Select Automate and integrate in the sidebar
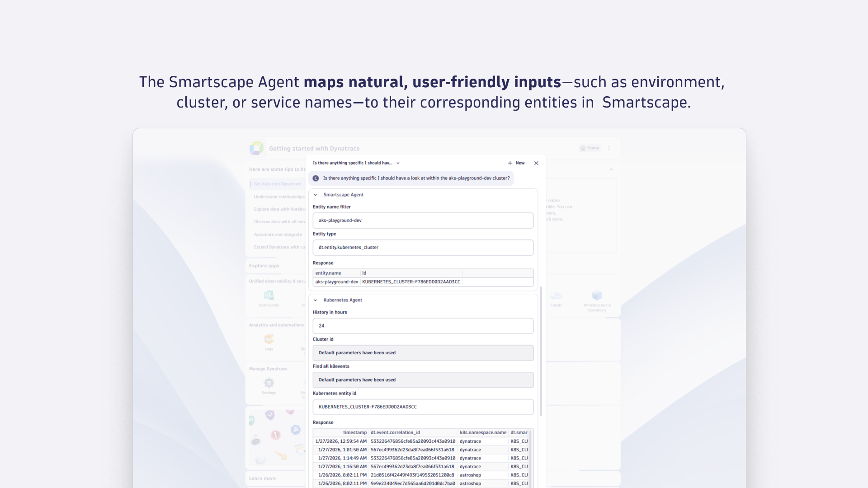Screen dimensions: 868x488 point(278,235)
